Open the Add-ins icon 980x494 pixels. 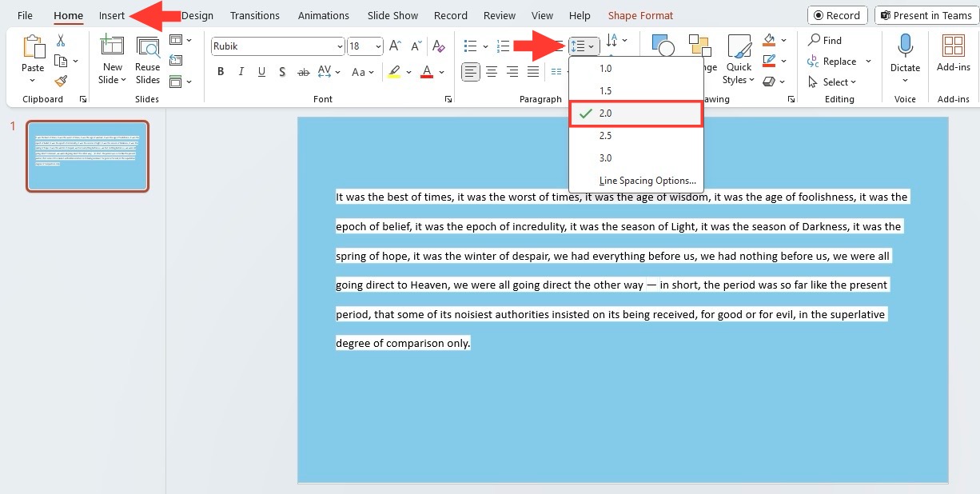953,46
